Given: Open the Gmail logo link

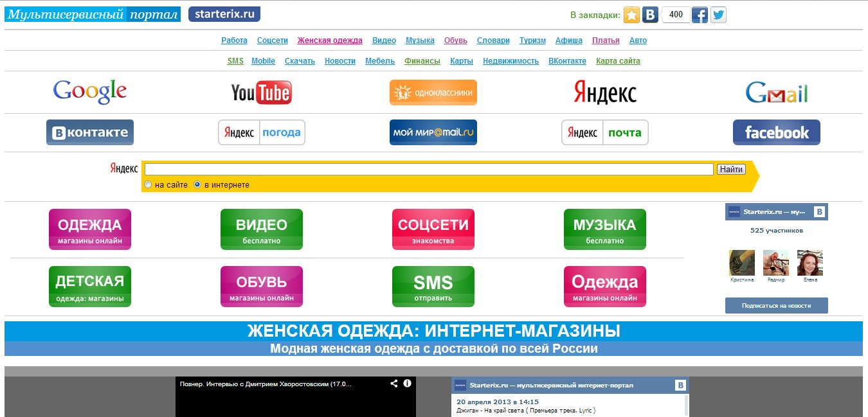Looking at the screenshot, I should pyautogui.click(x=777, y=93).
